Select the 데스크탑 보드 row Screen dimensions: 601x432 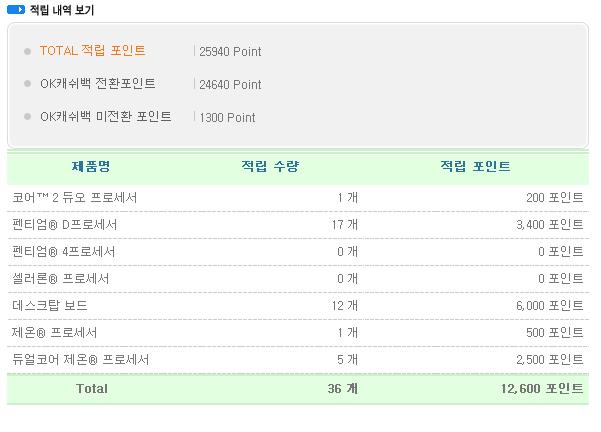click(x=298, y=306)
